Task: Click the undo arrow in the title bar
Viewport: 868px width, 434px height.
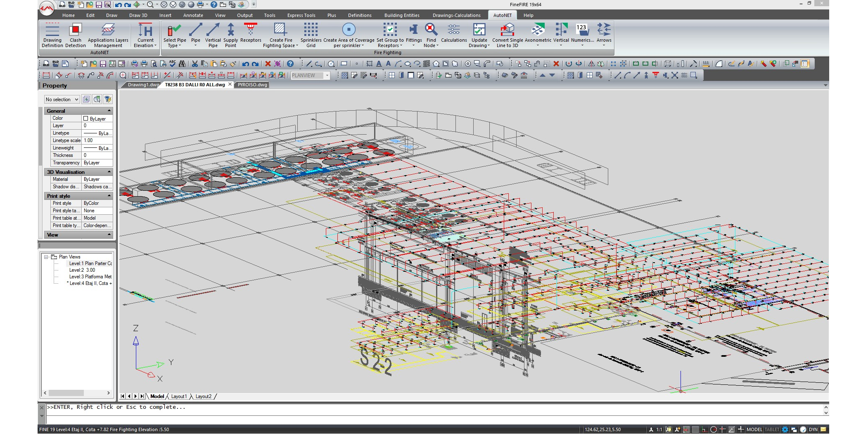Action: click(x=119, y=5)
